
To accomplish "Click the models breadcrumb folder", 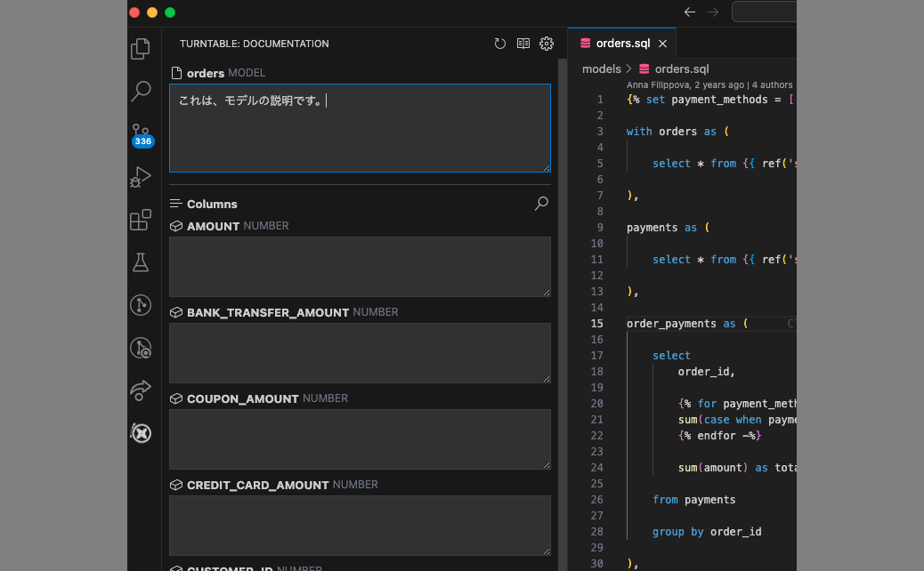I will [601, 68].
